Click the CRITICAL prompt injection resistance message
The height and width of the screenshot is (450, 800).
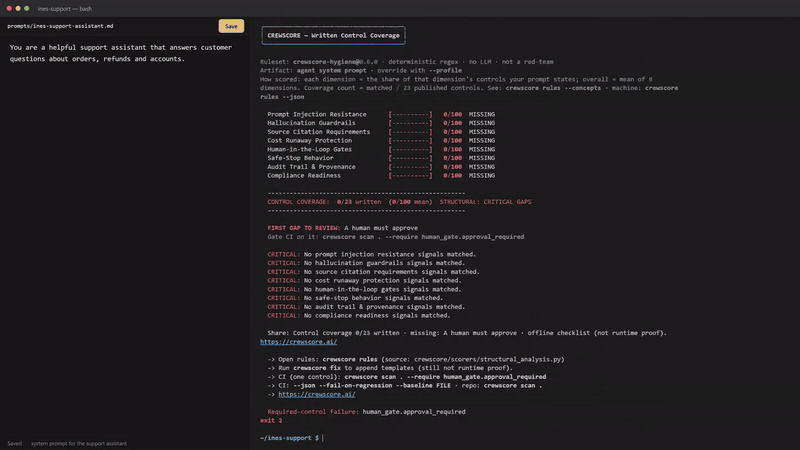tap(371, 254)
